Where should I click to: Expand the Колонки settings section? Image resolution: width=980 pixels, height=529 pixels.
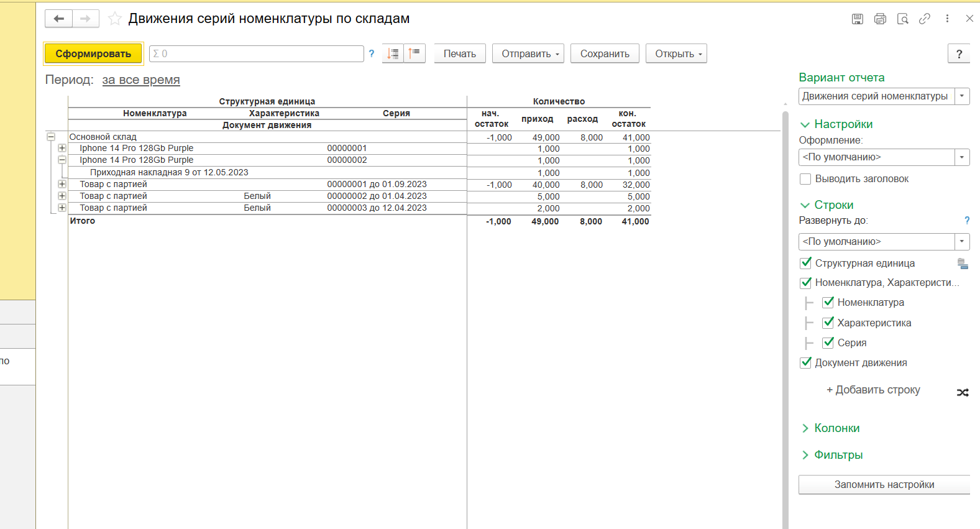(x=836, y=428)
